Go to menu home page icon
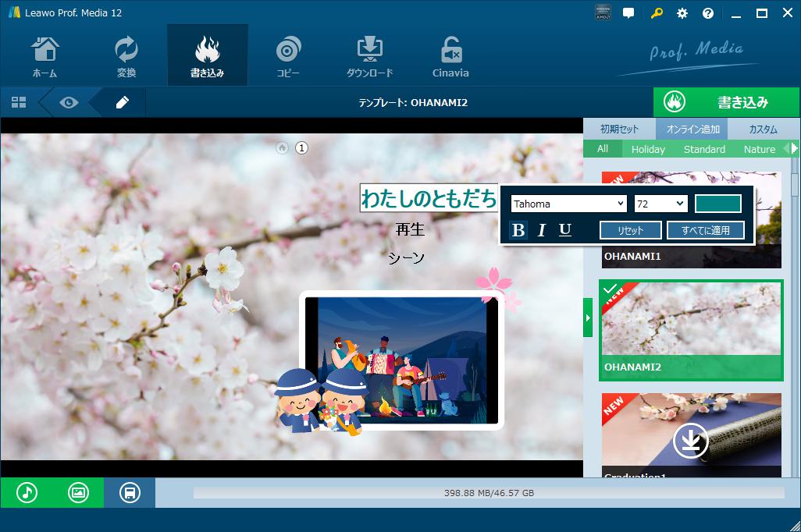The width and height of the screenshot is (801, 532). click(x=282, y=148)
